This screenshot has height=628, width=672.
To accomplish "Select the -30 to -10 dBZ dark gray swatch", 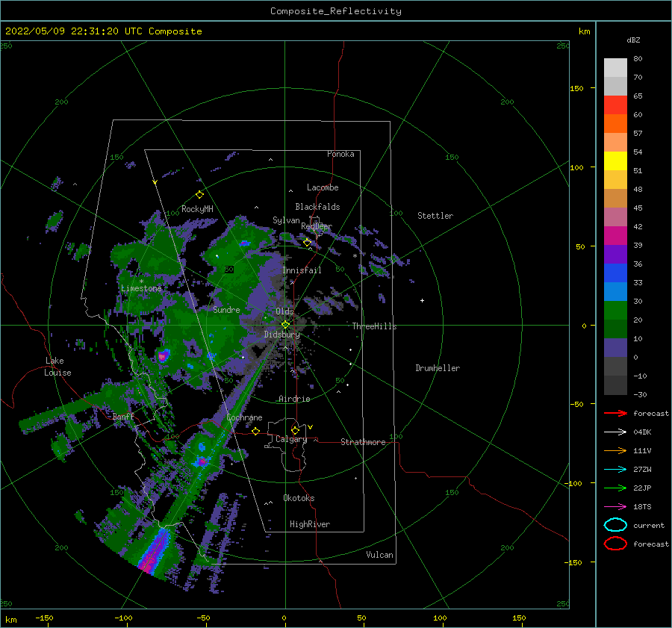I will (x=615, y=385).
